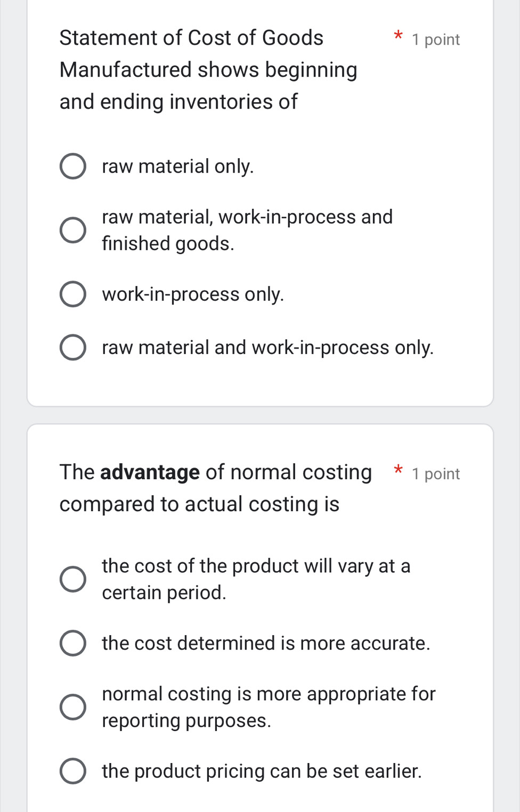Select radio 'the cost determined is more accurate.'
This screenshot has height=812, width=520.
[72, 643]
